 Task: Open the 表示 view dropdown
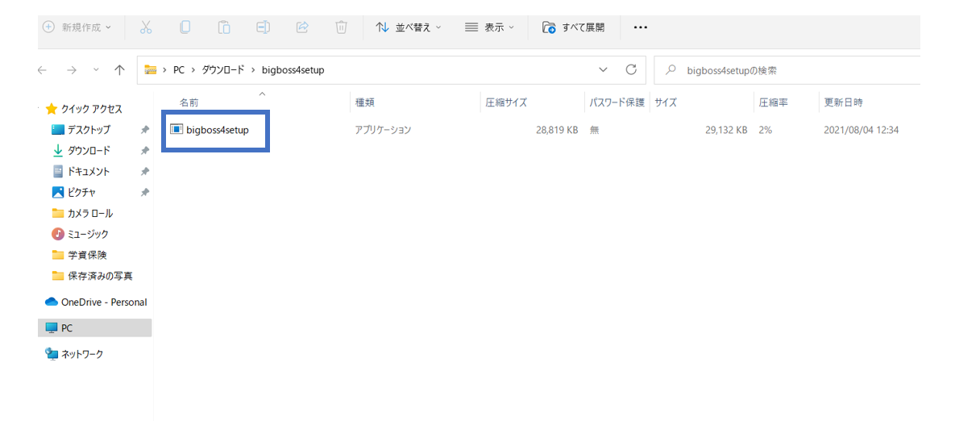coord(489,27)
